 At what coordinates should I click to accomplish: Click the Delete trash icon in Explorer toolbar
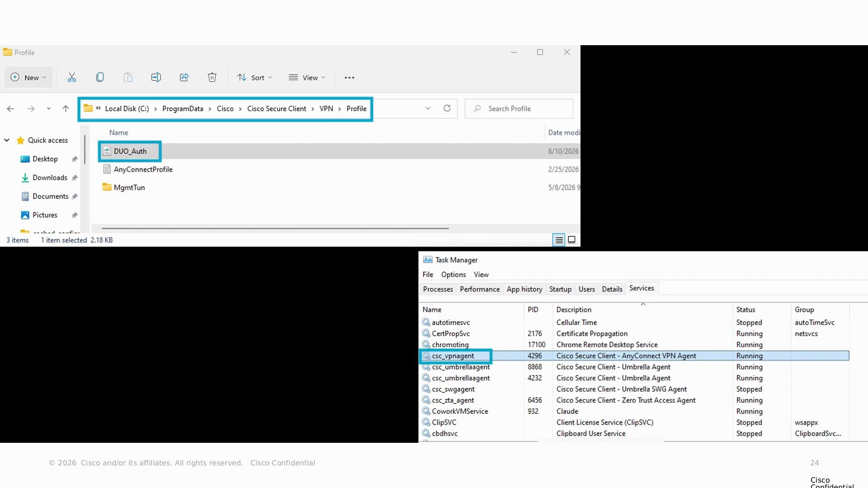(x=212, y=77)
